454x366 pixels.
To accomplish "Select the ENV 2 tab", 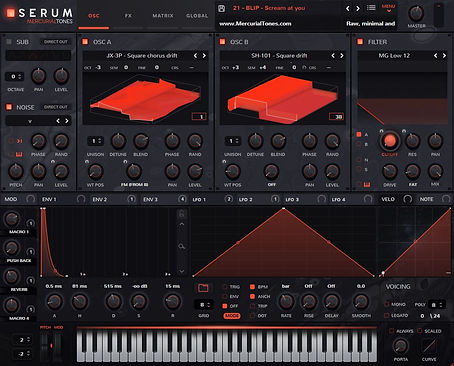I will point(100,199).
